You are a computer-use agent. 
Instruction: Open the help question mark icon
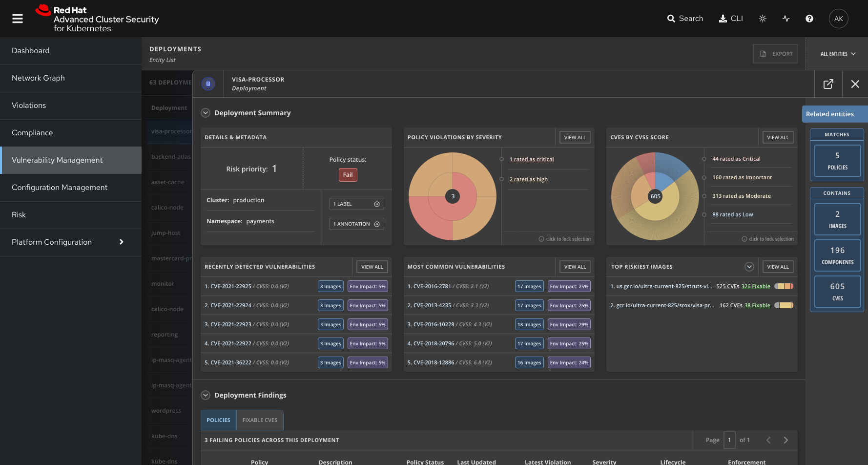tap(809, 19)
